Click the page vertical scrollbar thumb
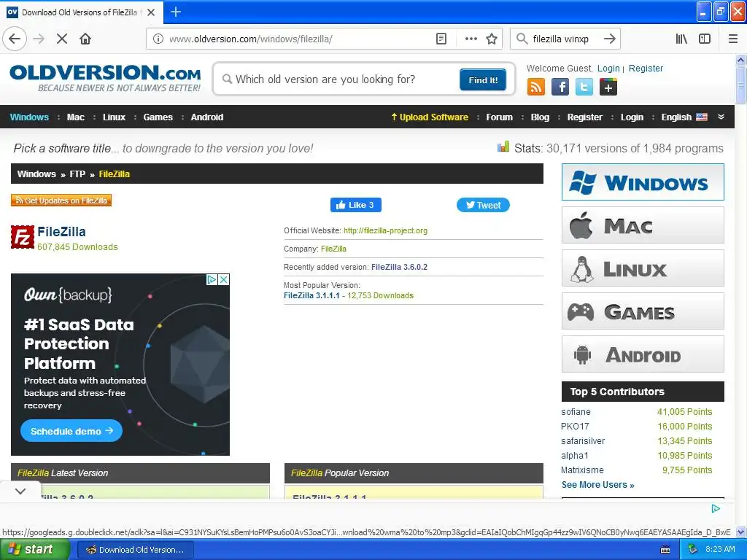 [740, 85]
